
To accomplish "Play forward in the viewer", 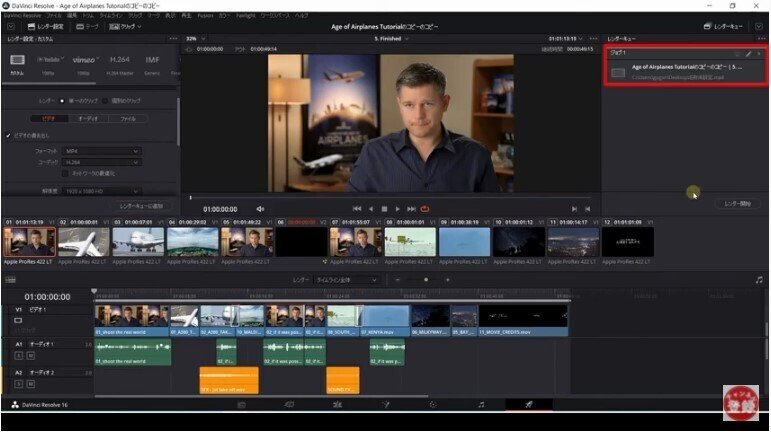I will (398, 209).
